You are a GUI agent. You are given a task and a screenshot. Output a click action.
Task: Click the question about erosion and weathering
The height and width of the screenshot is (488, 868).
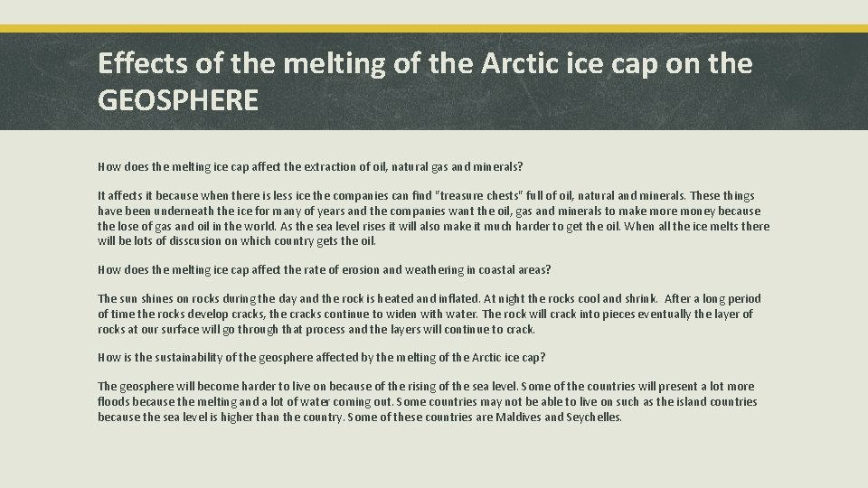[x=324, y=269]
